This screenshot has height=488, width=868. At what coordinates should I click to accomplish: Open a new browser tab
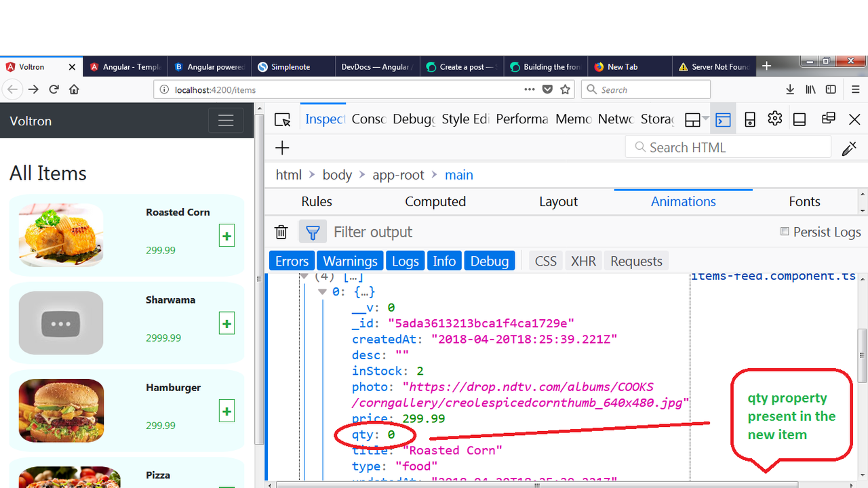point(766,66)
